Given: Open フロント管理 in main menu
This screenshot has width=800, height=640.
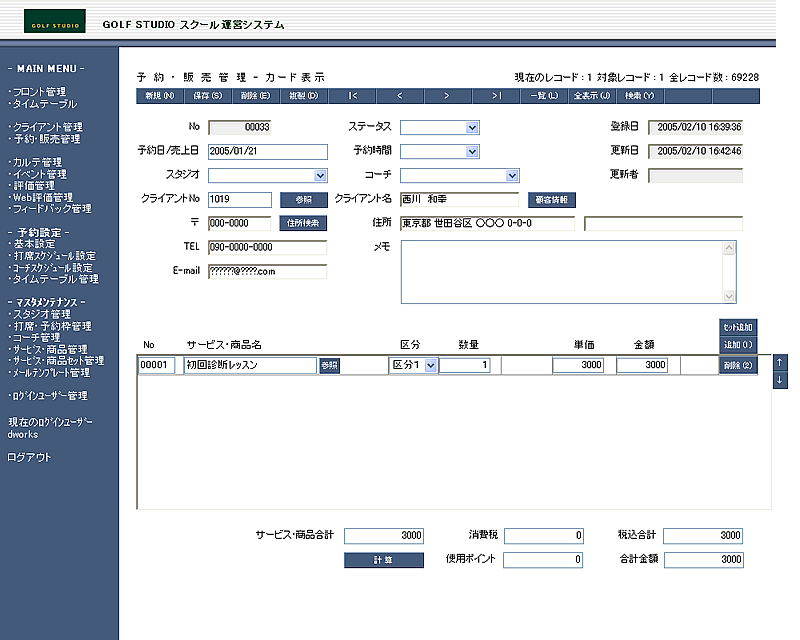Looking at the screenshot, I should coord(39,92).
